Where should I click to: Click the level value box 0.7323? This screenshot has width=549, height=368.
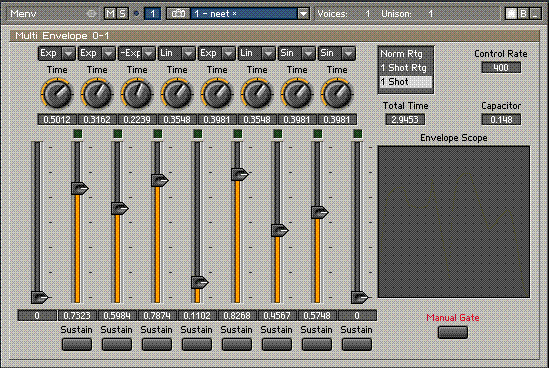tap(77, 315)
